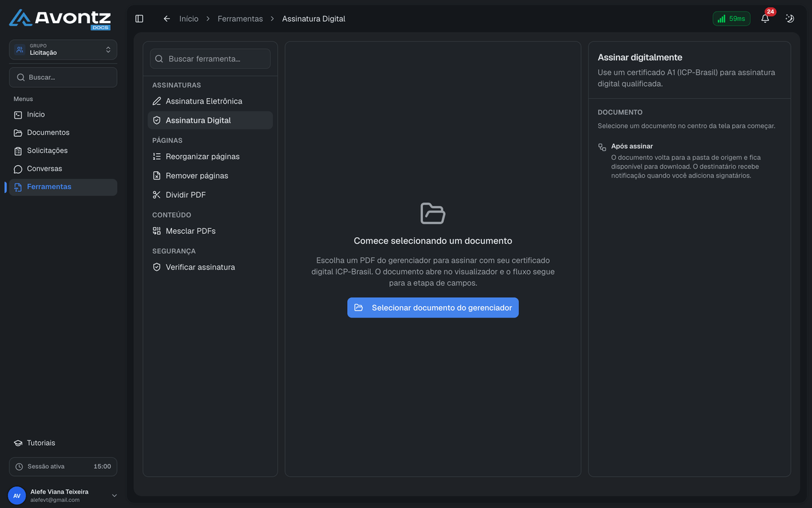Click Ferramentas breadcrumb link
This screenshot has height=508, width=812.
240,19
